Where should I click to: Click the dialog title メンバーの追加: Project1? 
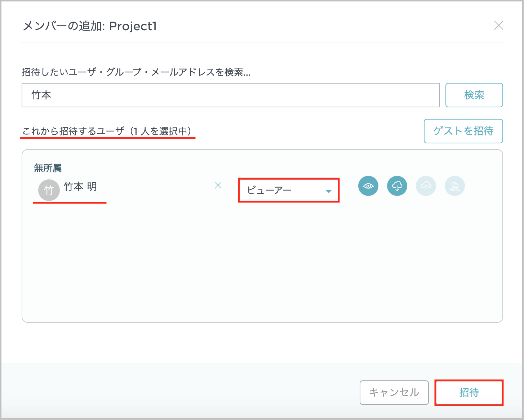coord(90,26)
